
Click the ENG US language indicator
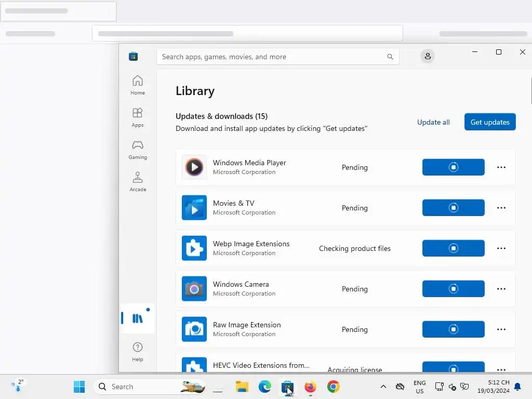click(x=420, y=387)
